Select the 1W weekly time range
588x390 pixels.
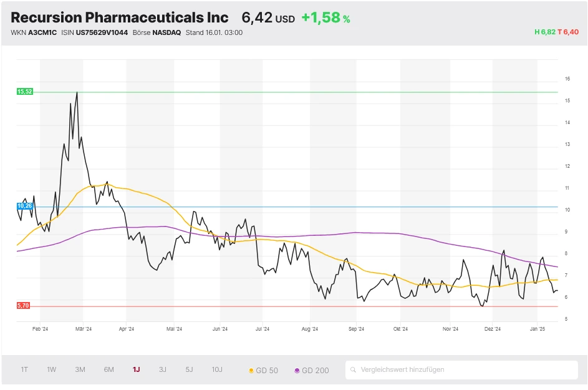pyautogui.click(x=51, y=369)
